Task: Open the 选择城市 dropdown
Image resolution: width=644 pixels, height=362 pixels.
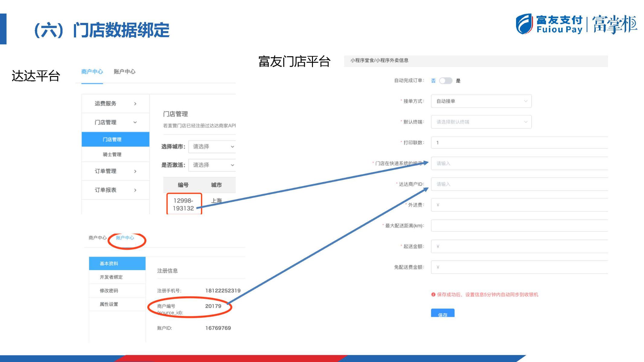Action: pyautogui.click(x=212, y=147)
